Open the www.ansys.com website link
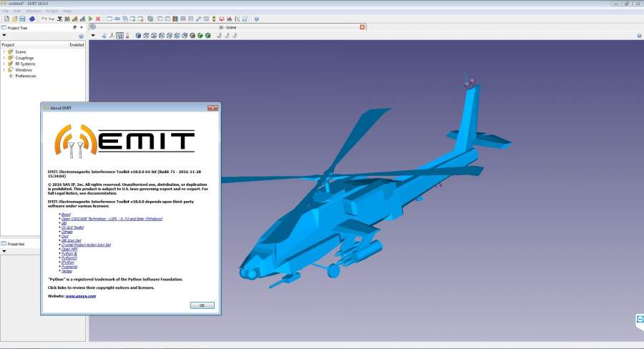The width and height of the screenshot is (644, 349). click(80, 296)
